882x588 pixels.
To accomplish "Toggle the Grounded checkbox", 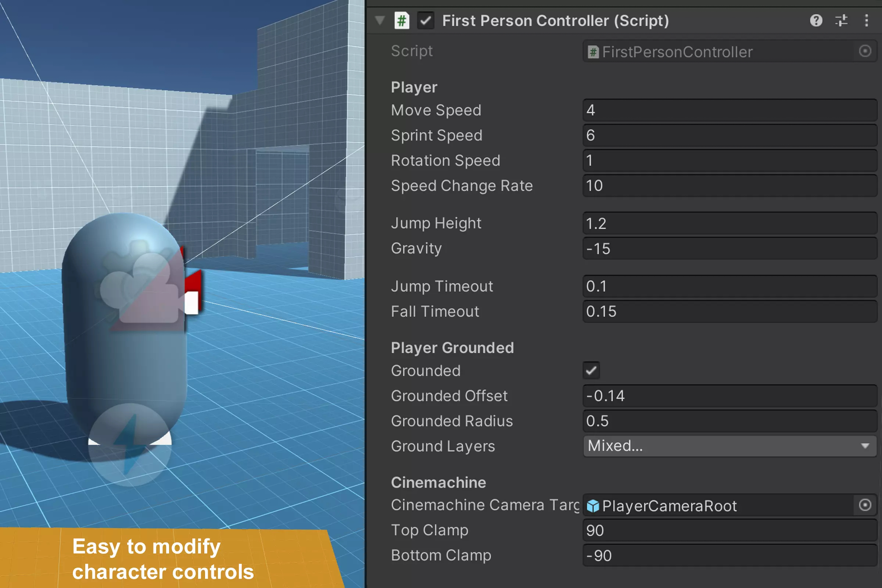I will (591, 370).
